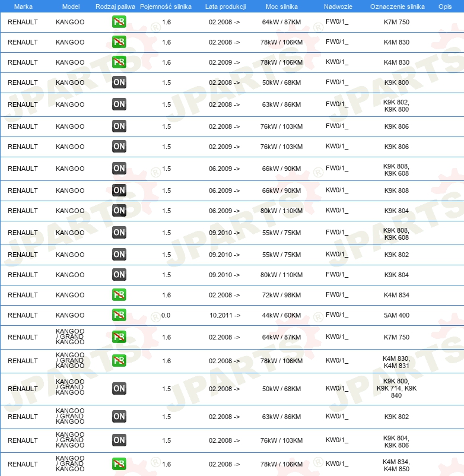The image size is (464, 476).
Task: Click 50kW / 68KM in the FW0/1_ row
Action: [x=281, y=82]
